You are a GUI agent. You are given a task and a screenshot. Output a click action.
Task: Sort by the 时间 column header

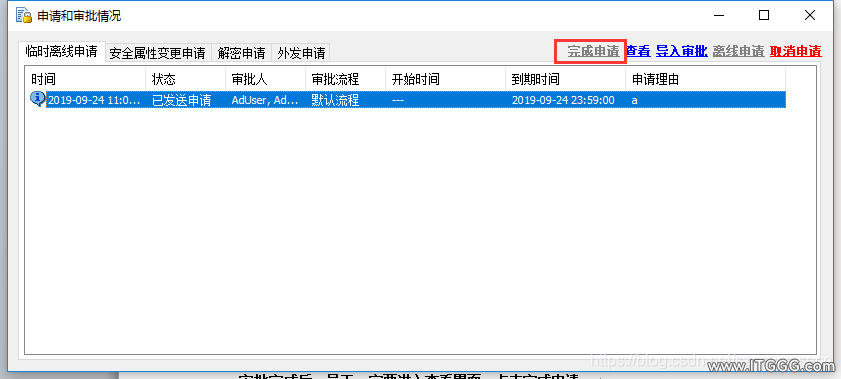[85, 79]
